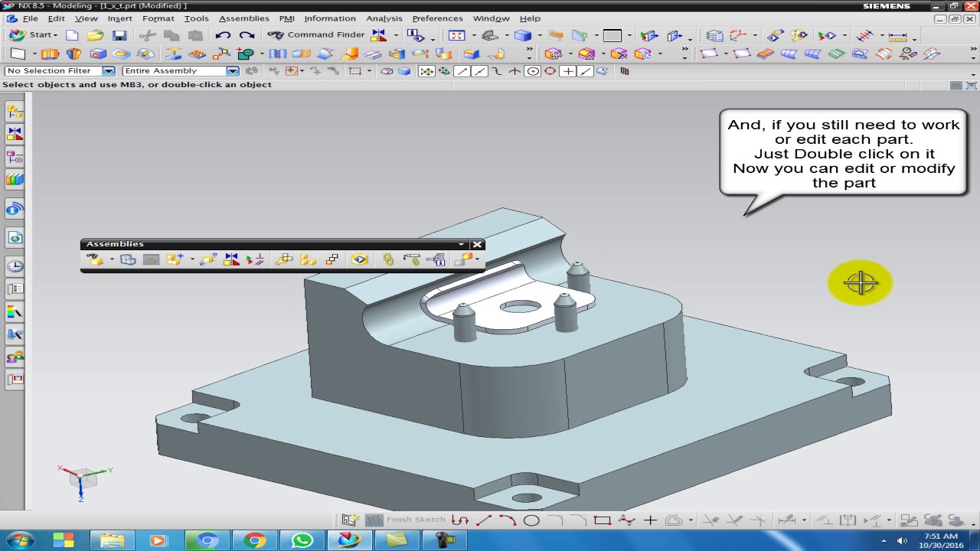
Task: Toggle the Arc Center snap point
Action: 532,70
